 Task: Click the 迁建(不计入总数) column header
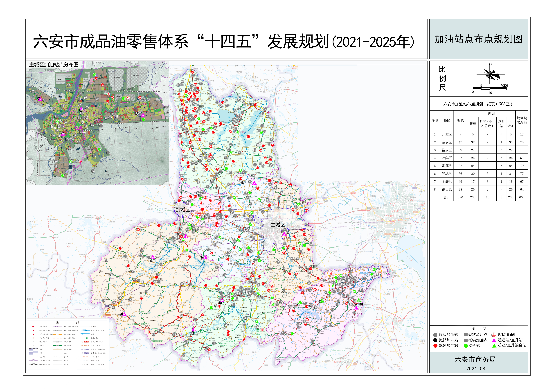click(x=487, y=124)
